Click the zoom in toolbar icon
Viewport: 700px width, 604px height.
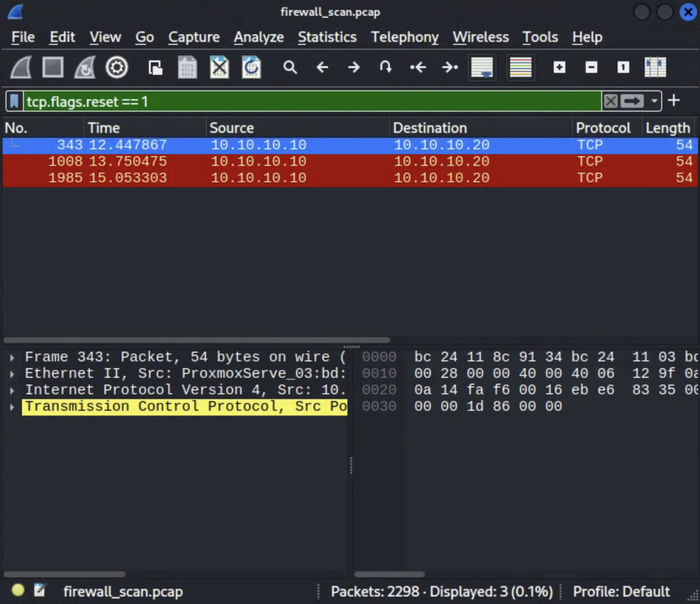(x=558, y=67)
